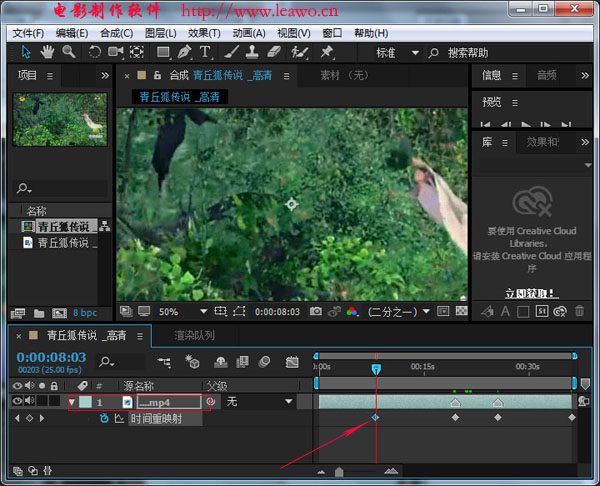Click the stopwatch for Time Remap
This screenshot has height=486, width=600.
point(104,418)
